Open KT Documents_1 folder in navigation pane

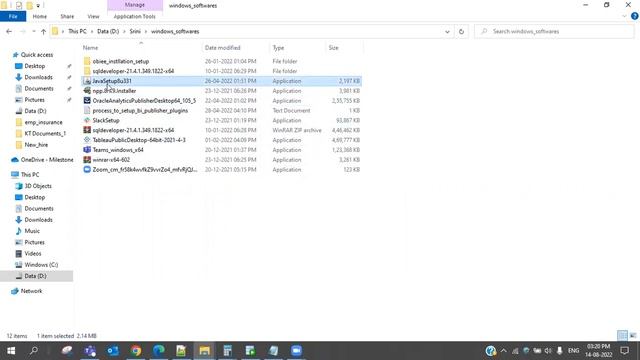coord(45,133)
